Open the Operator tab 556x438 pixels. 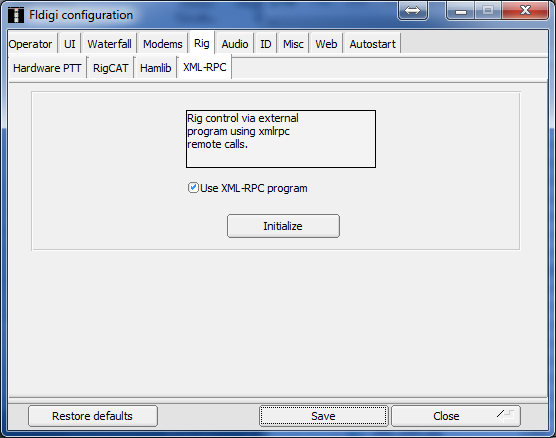(x=30, y=44)
